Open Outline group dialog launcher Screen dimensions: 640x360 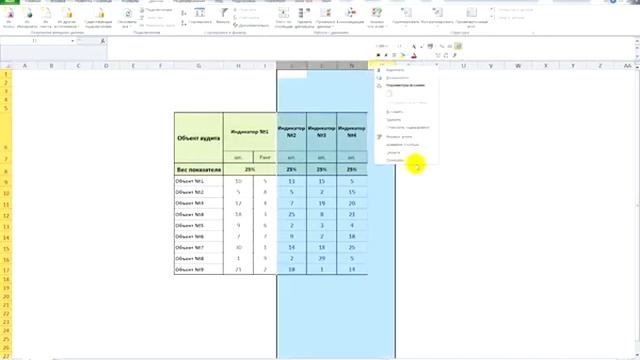pyautogui.click(x=533, y=33)
